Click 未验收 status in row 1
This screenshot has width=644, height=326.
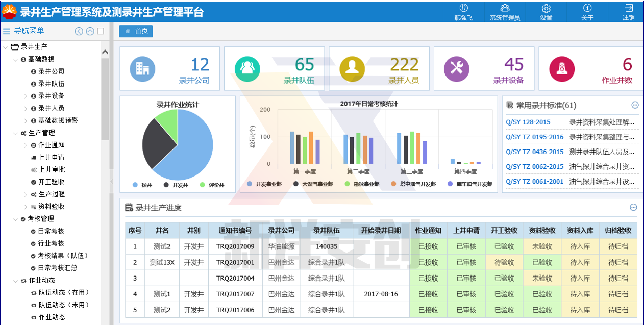(542, 247)
